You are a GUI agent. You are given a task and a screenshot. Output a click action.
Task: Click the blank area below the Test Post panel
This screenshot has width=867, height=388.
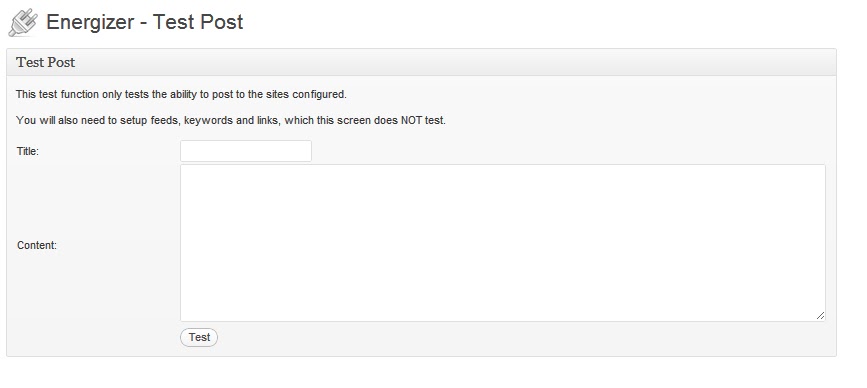[421, 373]
